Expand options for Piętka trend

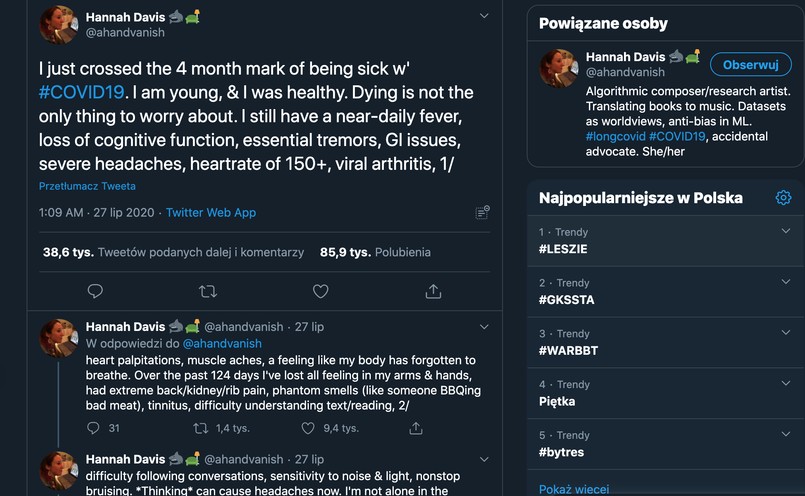tap(786, 384)
